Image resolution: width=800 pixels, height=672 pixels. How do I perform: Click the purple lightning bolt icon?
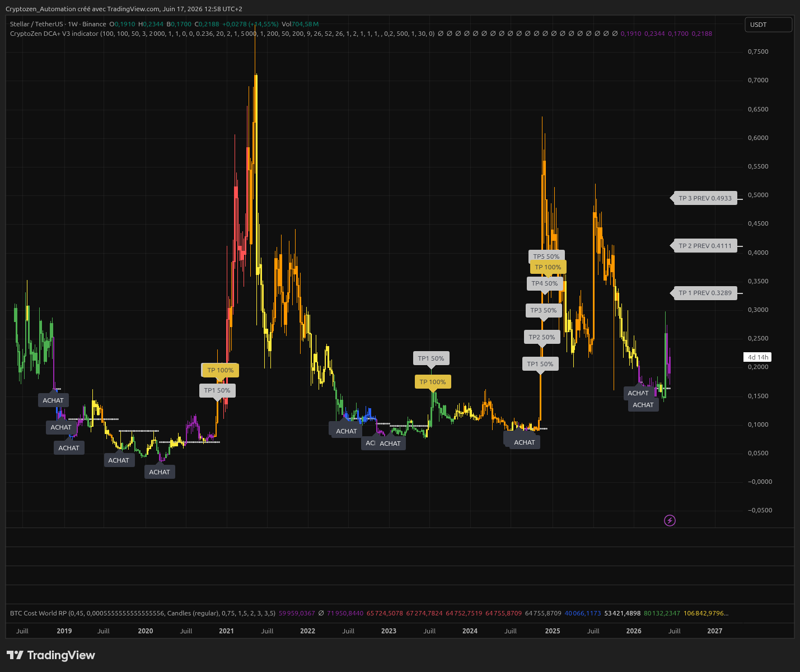(670, 521)
